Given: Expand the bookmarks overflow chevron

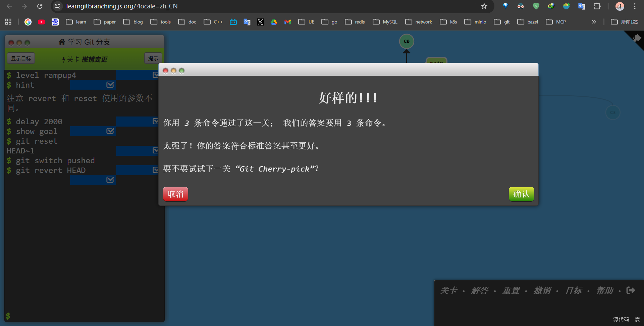Looking at the screenshot, I should pos(594,22).
